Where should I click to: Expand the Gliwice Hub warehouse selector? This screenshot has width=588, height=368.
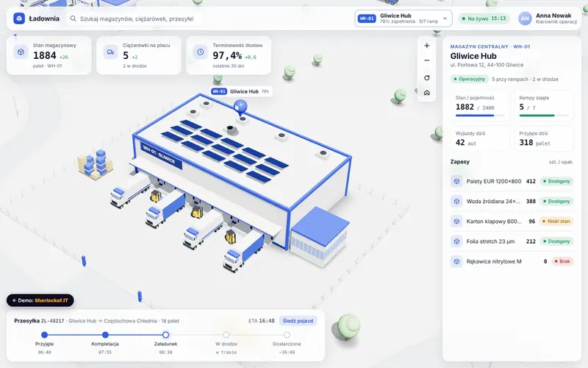404,18
